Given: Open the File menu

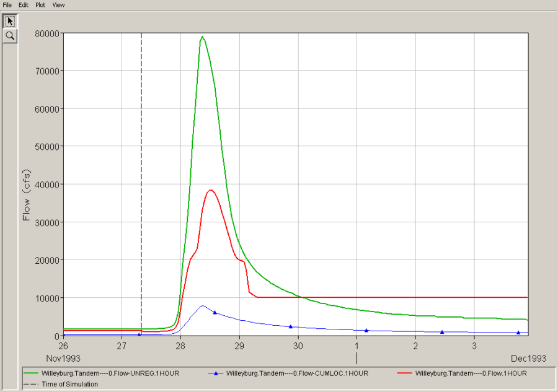Looking at the screenshot, I should [7, 5].
